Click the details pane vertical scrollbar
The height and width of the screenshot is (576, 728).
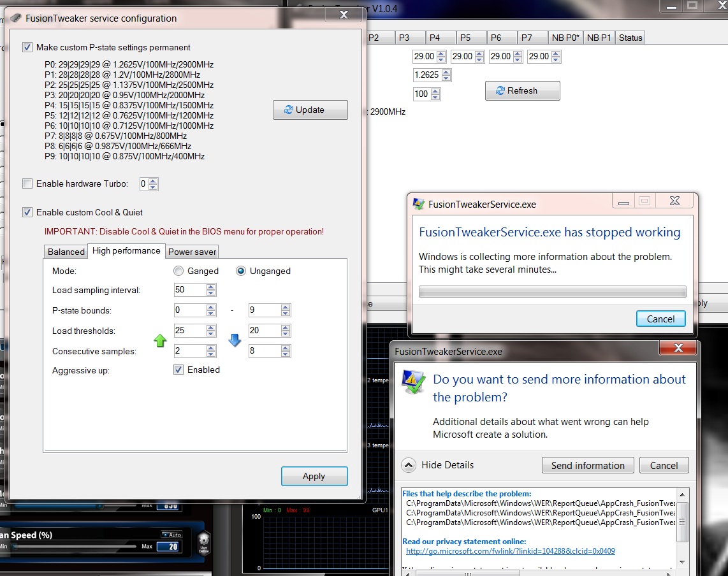[x=682, y=528]
